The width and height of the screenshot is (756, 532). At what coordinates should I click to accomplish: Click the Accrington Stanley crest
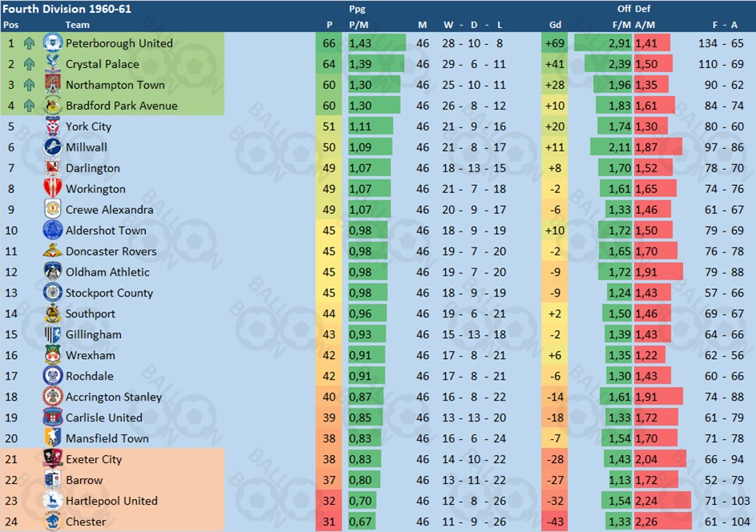point(53,396)
